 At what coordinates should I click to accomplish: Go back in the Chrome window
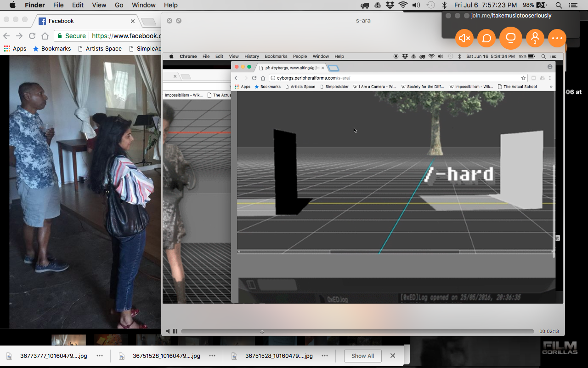[6, 36]
